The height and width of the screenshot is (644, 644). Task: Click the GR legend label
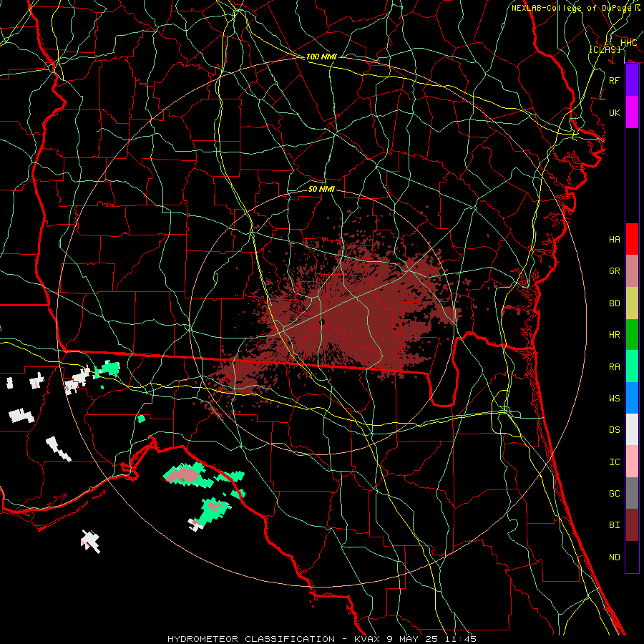click(614, 271)
